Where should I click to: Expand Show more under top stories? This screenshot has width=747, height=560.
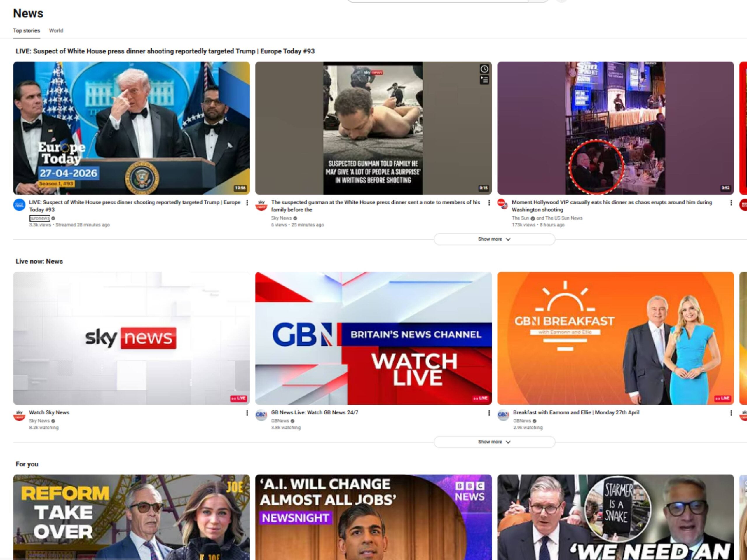[x=494, y=239]
